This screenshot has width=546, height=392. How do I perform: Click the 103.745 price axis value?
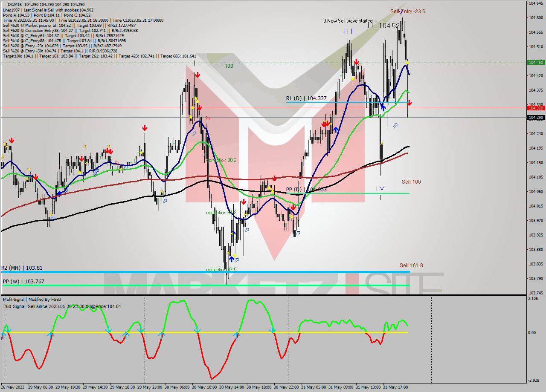click(536, 293)
